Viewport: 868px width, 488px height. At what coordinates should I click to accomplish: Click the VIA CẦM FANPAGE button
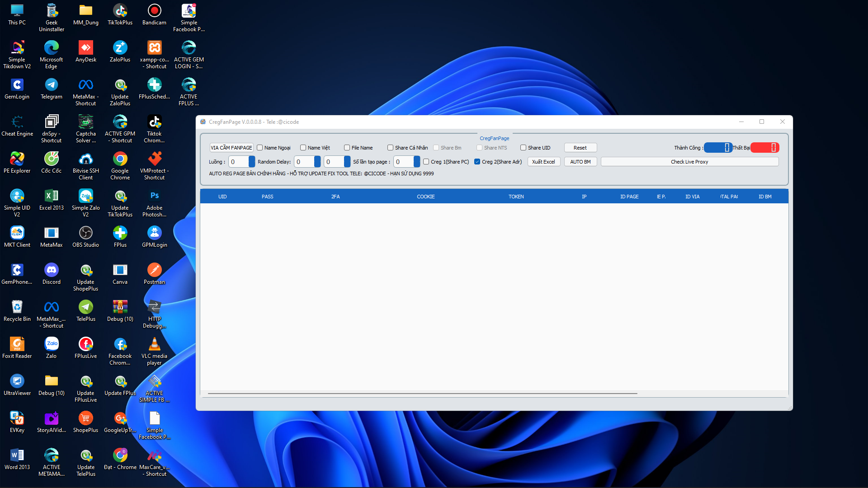coord(231,148)
